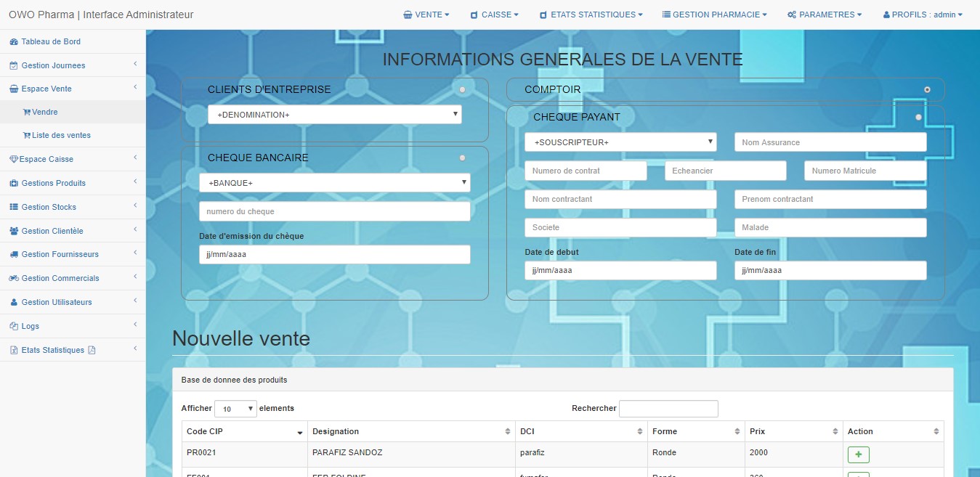The image size is (980, 477).
Task: Click the Gestion Stocks list icon
Action: [x=14, y=208]
